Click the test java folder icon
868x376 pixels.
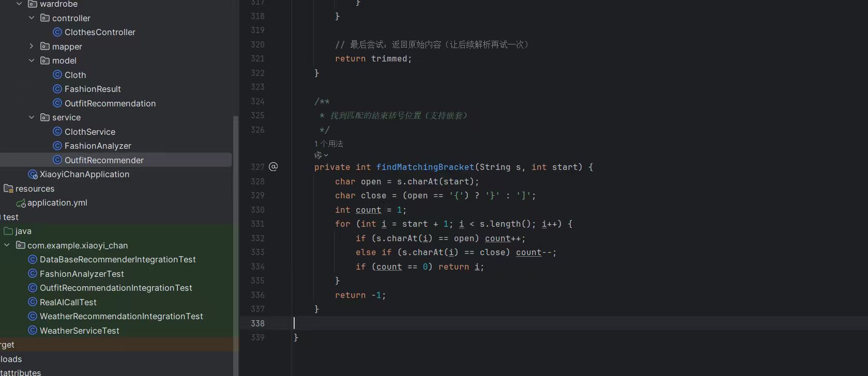[x=8, y=231]
